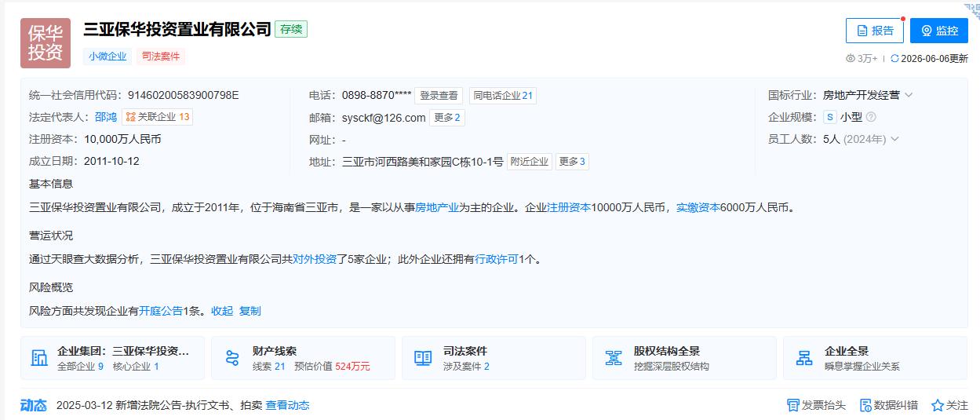Open the 报告 report button
The image size is (980, 420).
pyautogui.click(x=875, y=31)
